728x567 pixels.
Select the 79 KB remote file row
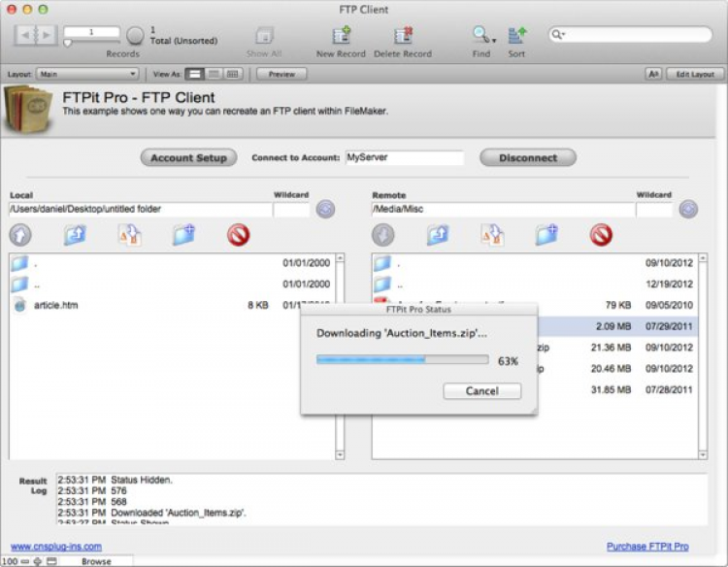click(536, 305)
